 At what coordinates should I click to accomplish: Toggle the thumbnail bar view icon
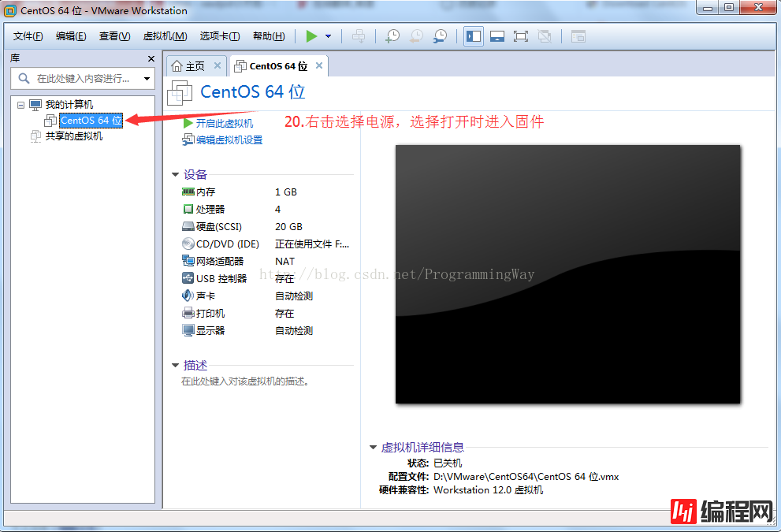[x=496, y=36]
